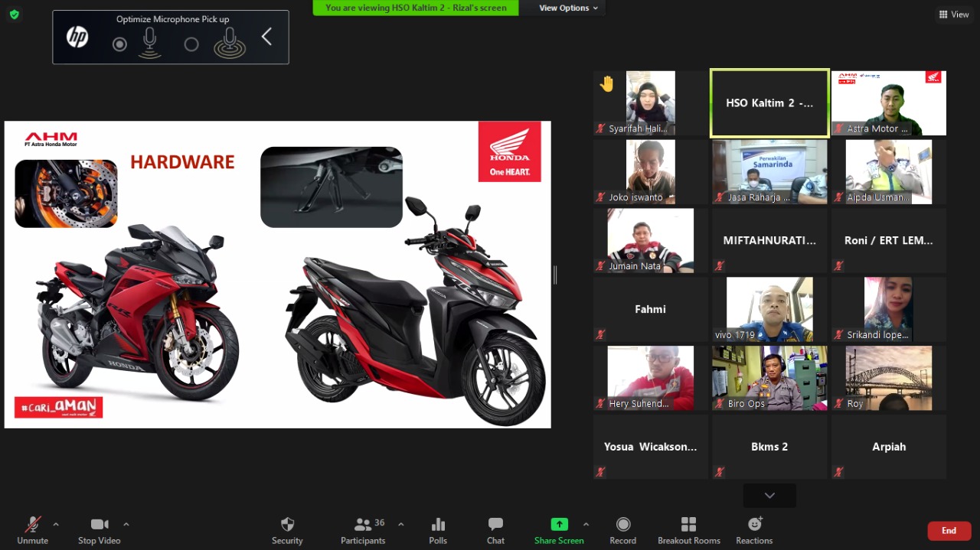Open the Polls icon

[x=438, y=525]
